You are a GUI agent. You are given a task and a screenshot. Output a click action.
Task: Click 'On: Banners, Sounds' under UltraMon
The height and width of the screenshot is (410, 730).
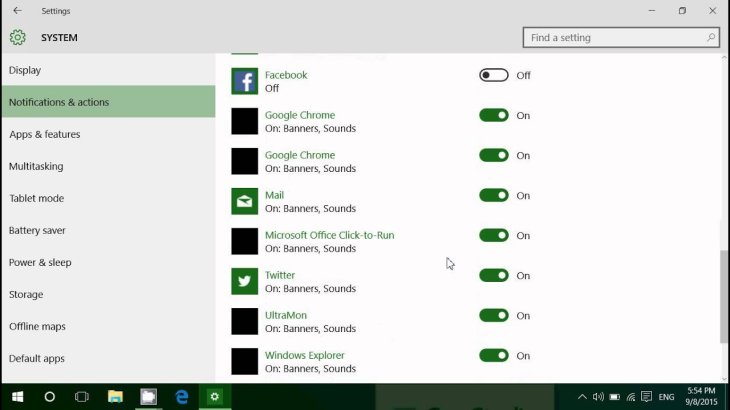click(311, 329)
